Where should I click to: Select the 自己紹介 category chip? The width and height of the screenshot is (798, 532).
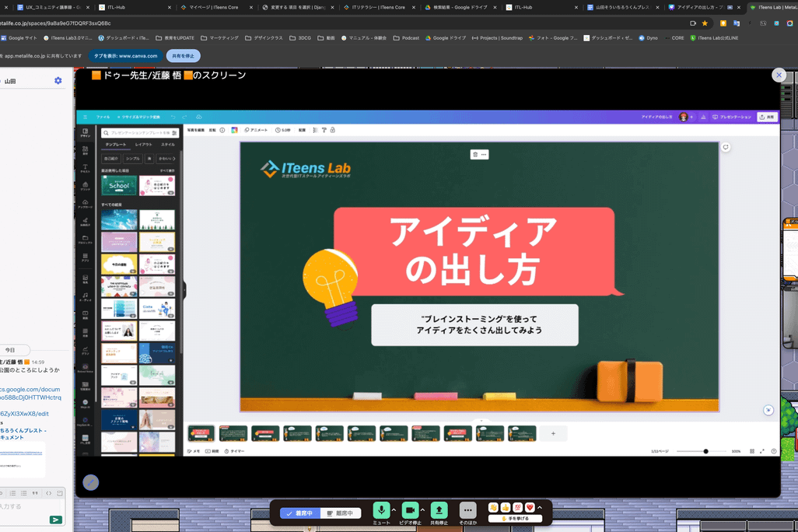(111, 159)
